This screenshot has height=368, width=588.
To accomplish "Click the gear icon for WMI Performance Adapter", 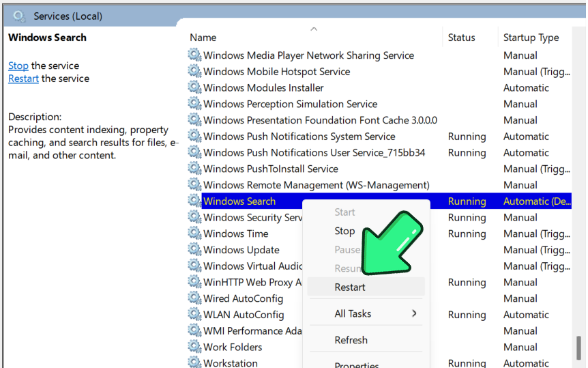I will 194,330.
